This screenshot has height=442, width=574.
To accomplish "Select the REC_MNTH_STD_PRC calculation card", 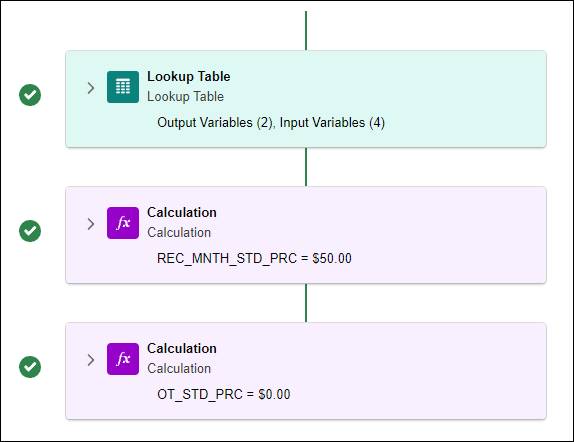I will [x=306, y=235].
